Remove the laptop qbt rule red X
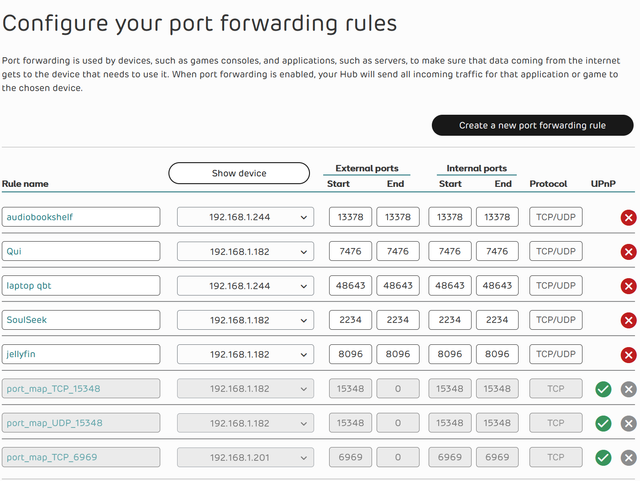 point(629,286)
